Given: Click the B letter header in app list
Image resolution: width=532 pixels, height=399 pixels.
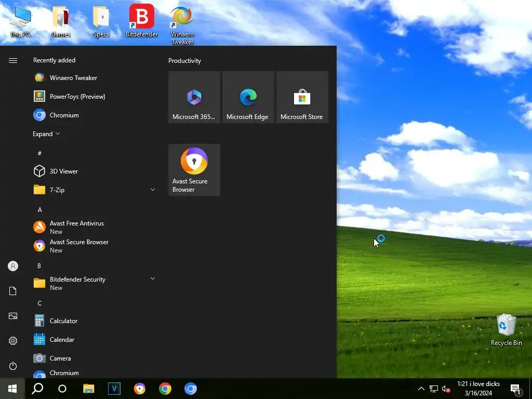Looking at the screenshot, I should point(39,265).
